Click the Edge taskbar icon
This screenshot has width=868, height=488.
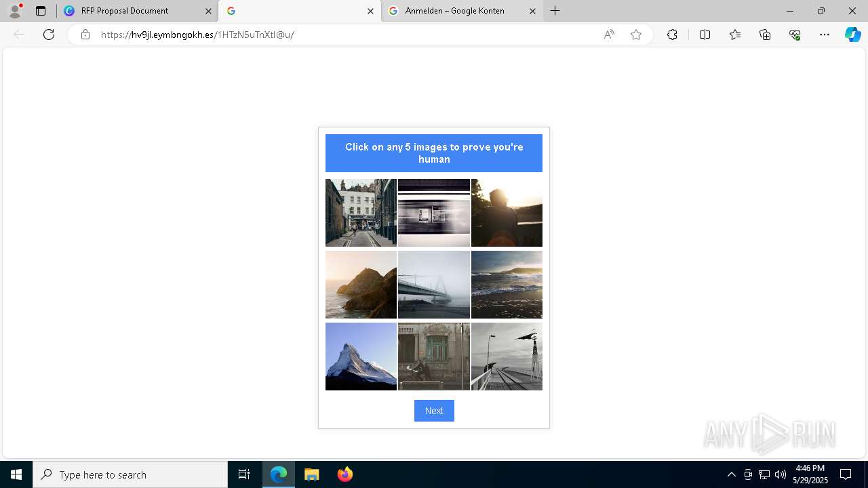point(279,474)
